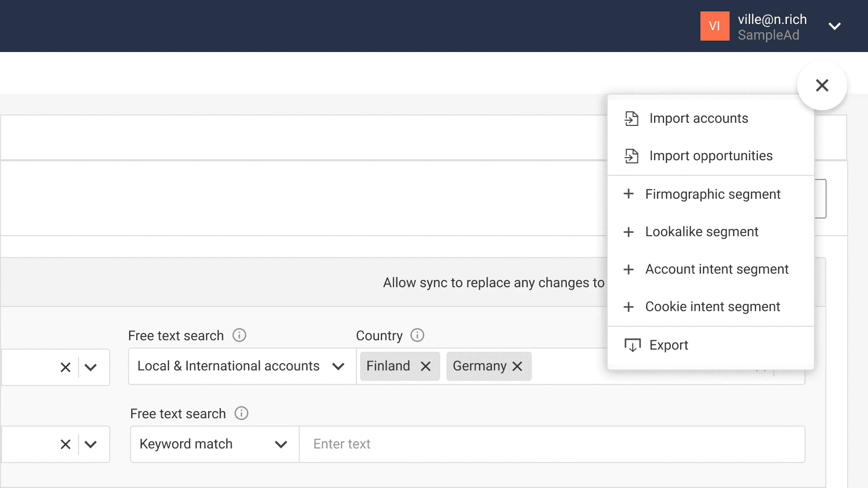
Task: Open the Keyword match dropdown
Action: click(281, 444)
